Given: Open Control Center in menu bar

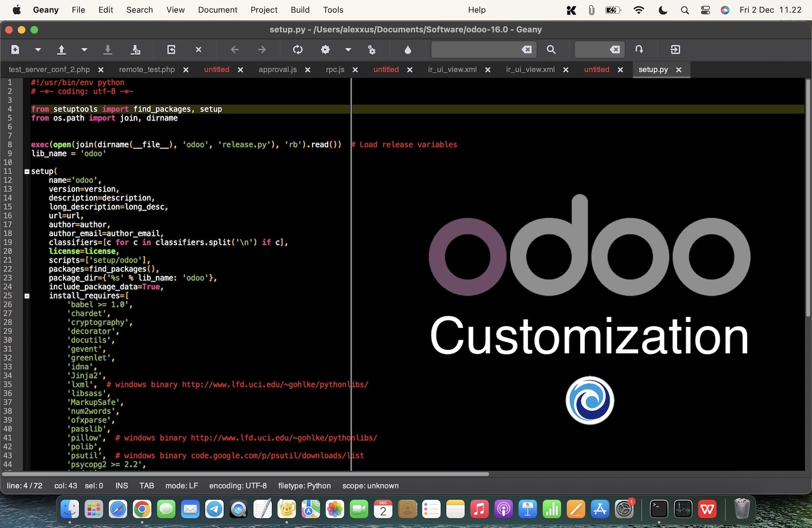Looking at the screenshot, I should click(x=705, y=10).
